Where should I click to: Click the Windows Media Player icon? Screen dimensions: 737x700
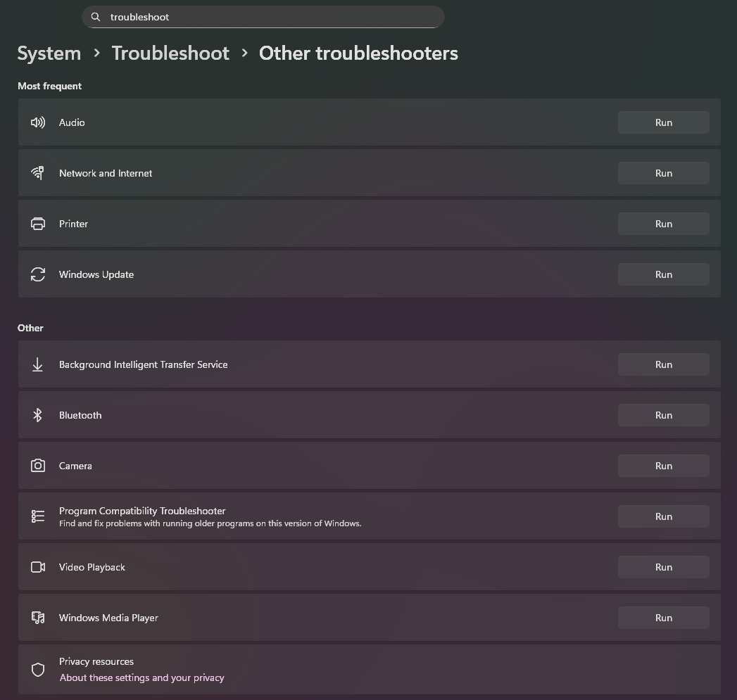[x=38, y=618]
